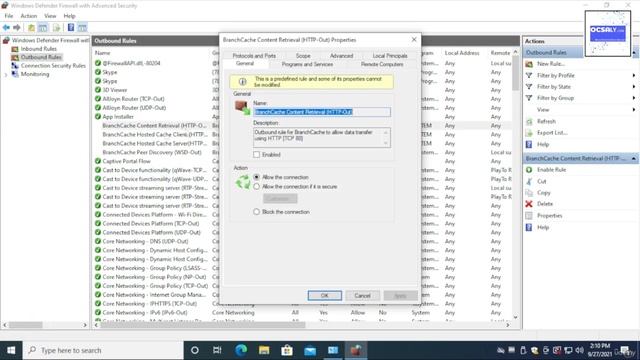This screenshot has width=640, height=360.
Task: Click the Back arrow in toolbar
Action: [6, 28]
